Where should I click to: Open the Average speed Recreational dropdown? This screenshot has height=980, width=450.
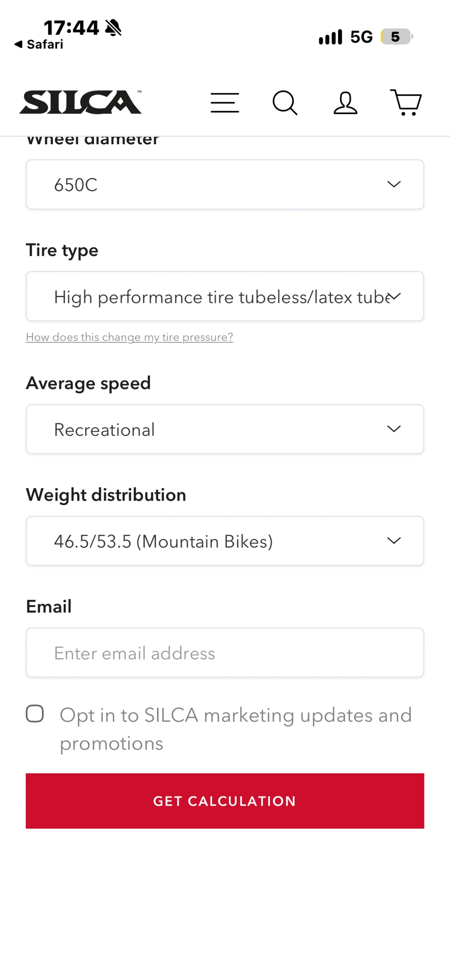(225, 429)
